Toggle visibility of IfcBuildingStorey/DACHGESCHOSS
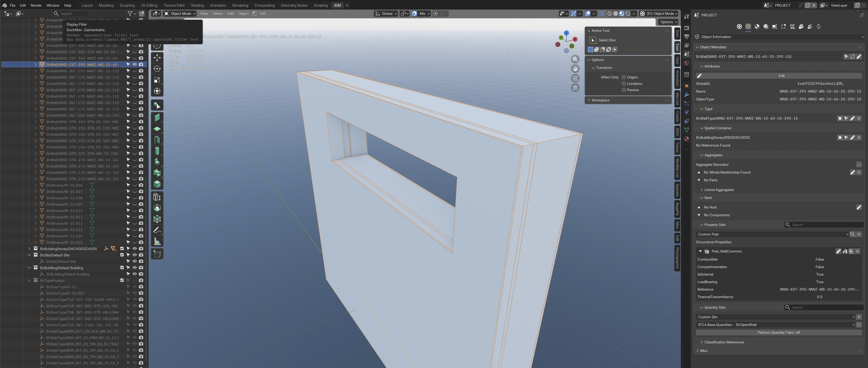Image resolution: width=868 pixels, height=368 pixels. pos(134,249)
